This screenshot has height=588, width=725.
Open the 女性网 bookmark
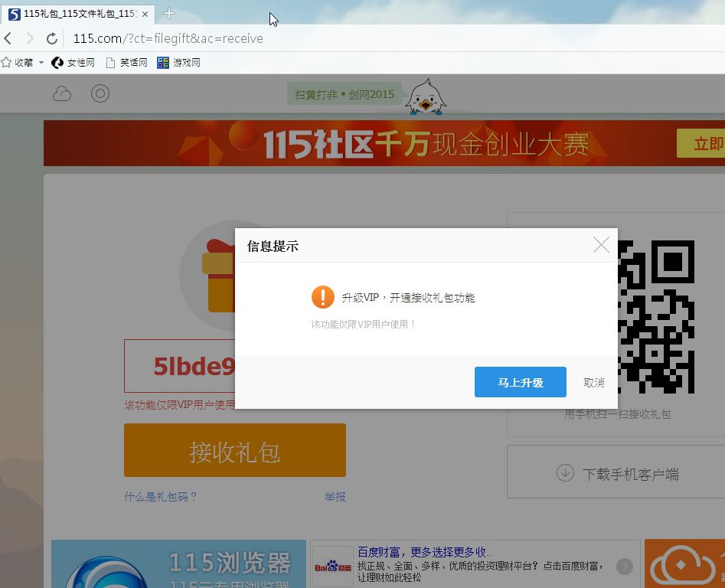73,63
